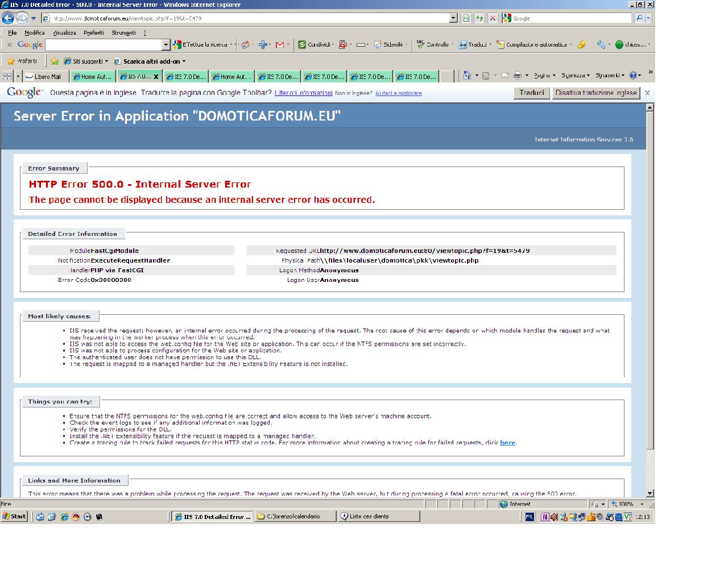
Task: Follow the 'here' tracing rule link
Action: coord(507,443)
